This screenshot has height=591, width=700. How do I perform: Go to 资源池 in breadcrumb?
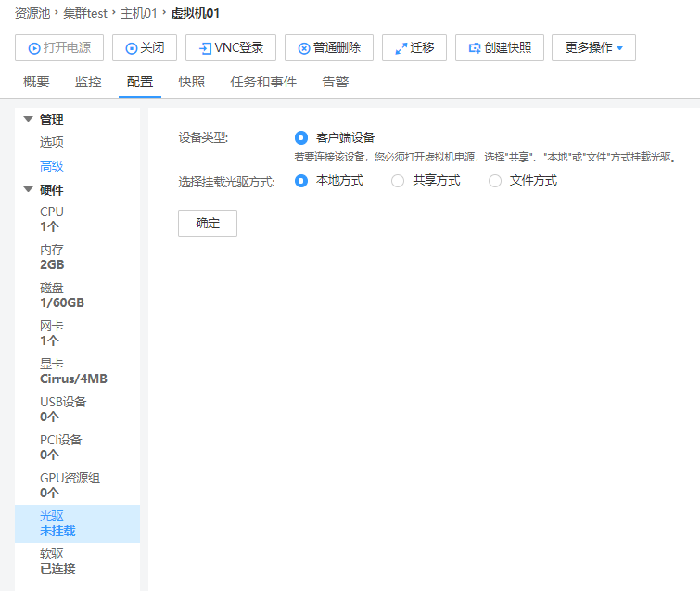32,13
